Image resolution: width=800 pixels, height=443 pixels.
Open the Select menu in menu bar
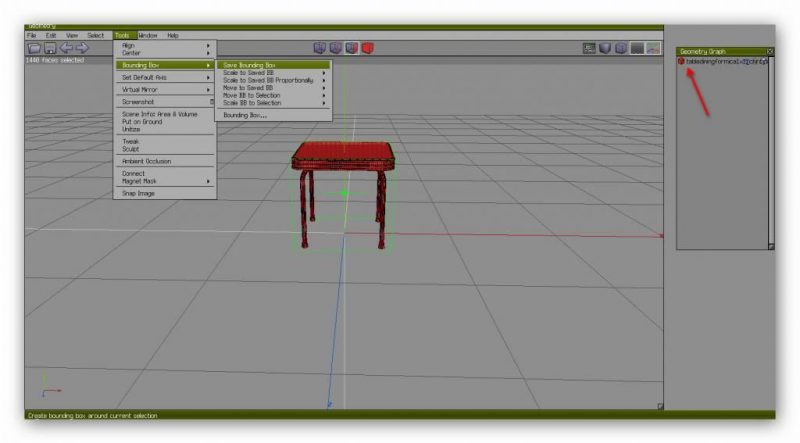point(95,35)
